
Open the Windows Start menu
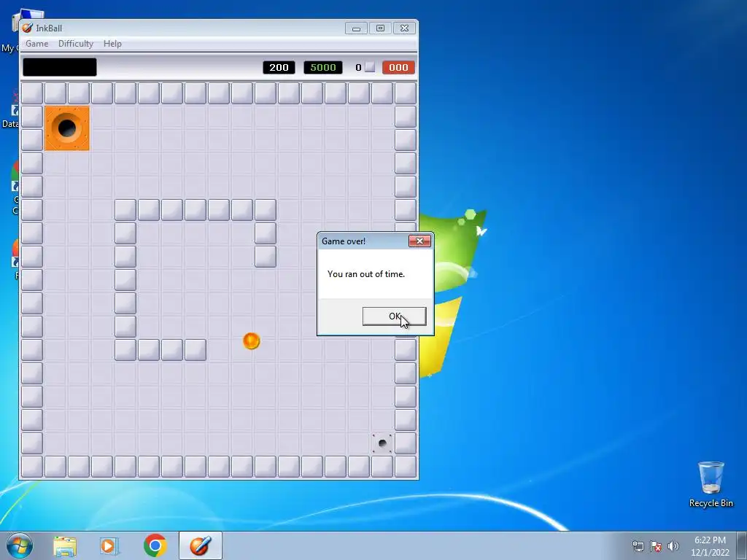[x=20, y=545]
